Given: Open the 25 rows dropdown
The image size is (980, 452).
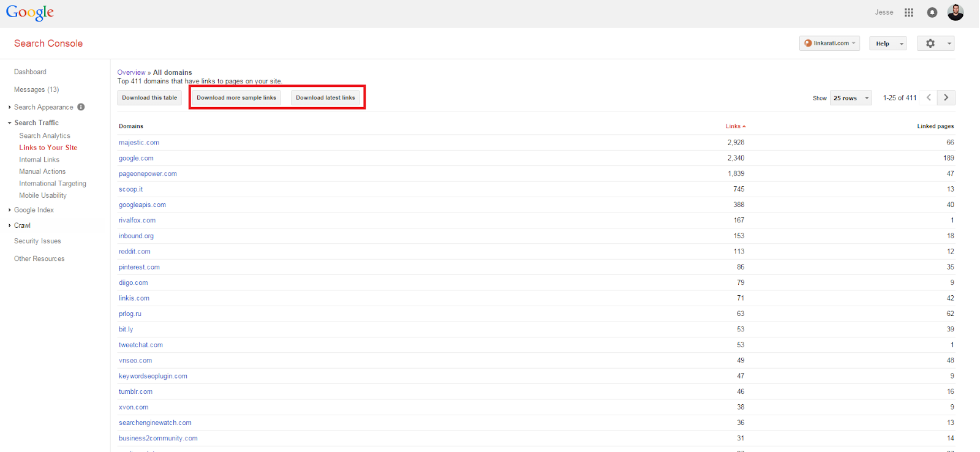Looking at the screenshot, I should click(850, 98).
